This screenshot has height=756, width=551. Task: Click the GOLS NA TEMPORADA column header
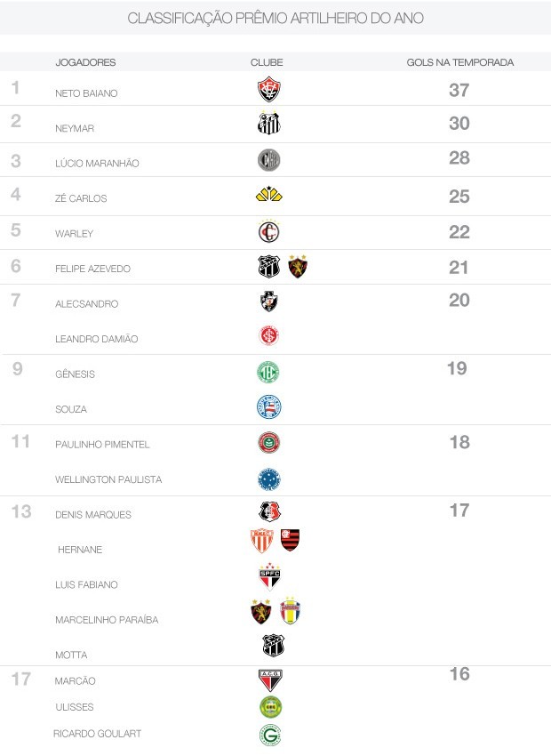click(460, 62)
